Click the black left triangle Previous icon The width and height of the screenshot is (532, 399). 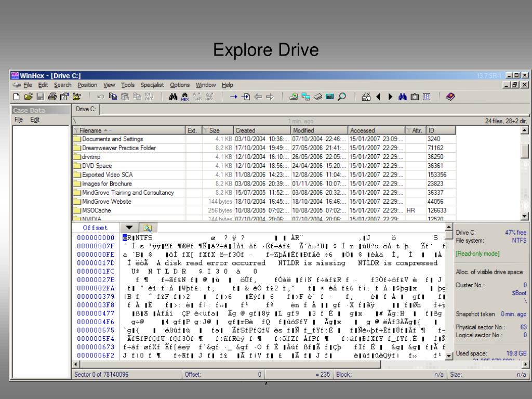[x=378, y=97]
